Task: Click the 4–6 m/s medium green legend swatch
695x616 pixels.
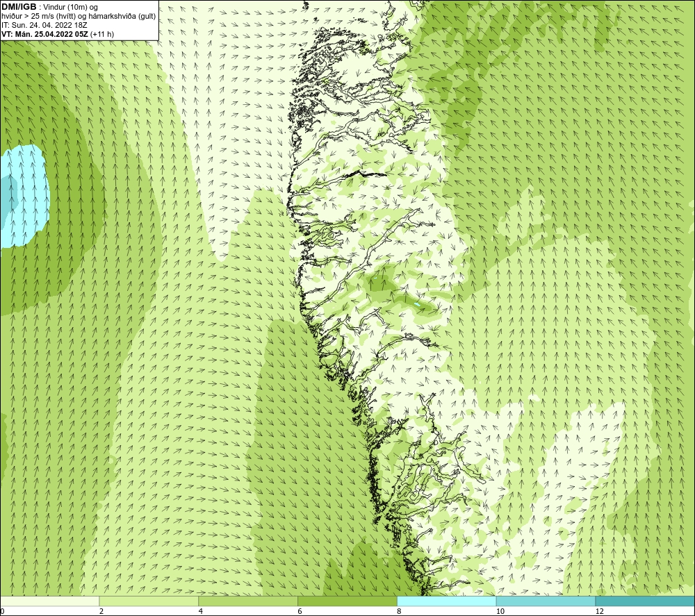Action: pyautogui.click(x=248, y=601)
